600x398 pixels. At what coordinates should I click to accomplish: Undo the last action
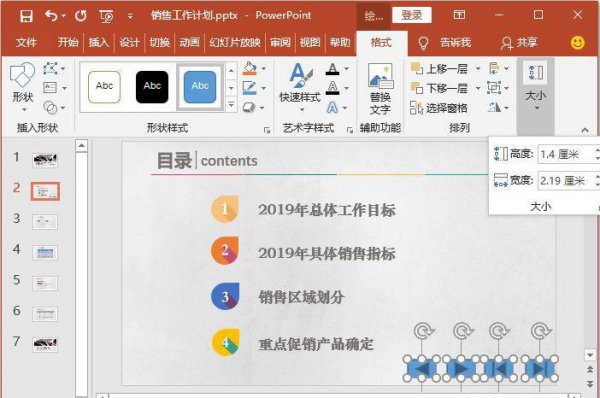(x=51, y=16)
